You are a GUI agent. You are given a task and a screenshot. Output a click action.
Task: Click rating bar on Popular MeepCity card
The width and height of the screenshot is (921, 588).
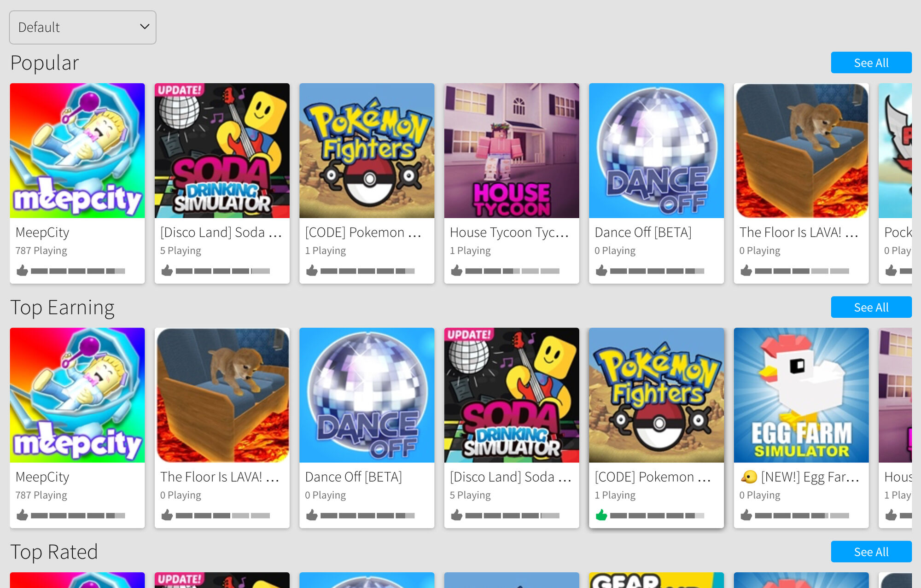click(x=78, y=271)
